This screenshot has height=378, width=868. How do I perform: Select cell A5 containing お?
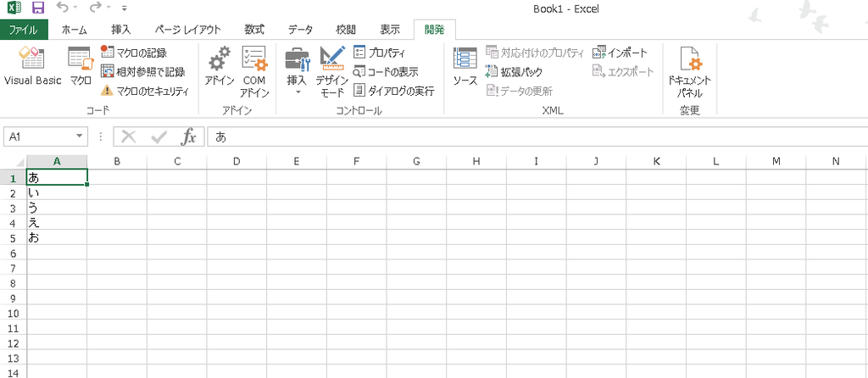pos(57,237)
